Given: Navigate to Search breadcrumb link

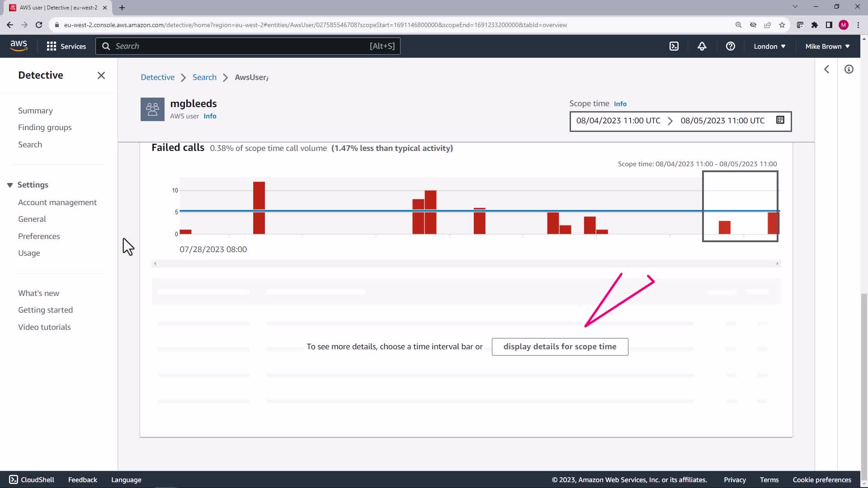Looking at the screenshot, I should [204, 77].
